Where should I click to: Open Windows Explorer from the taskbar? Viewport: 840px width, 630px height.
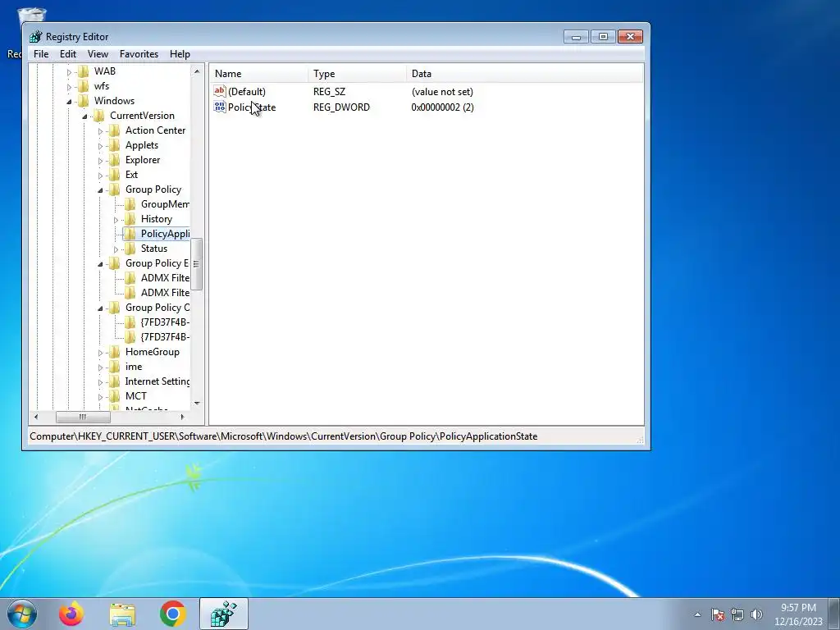[x=122, y=614]
